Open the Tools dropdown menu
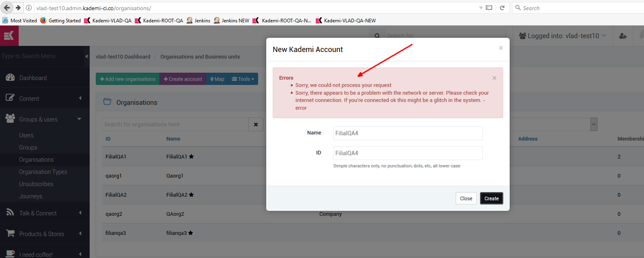 pos(243,79)
